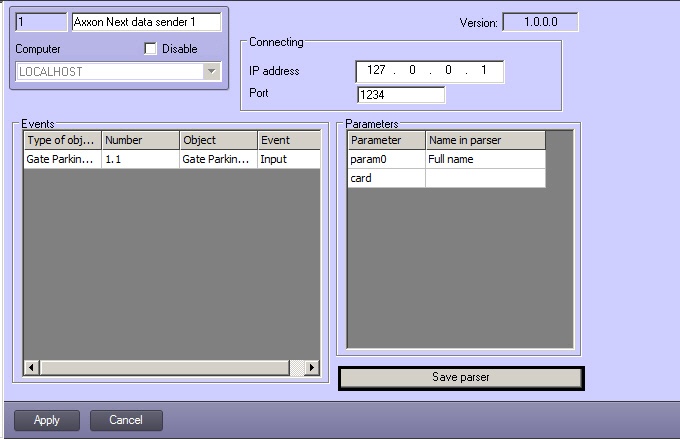
Task: Toggle the Disable checkbox
Action: coord(151,49)
